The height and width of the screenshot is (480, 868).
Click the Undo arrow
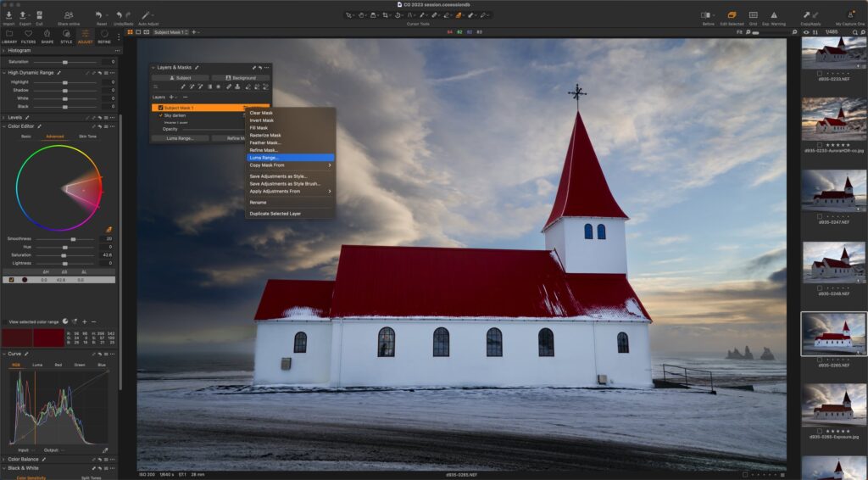pyautogui.click(x=119, y=15)
